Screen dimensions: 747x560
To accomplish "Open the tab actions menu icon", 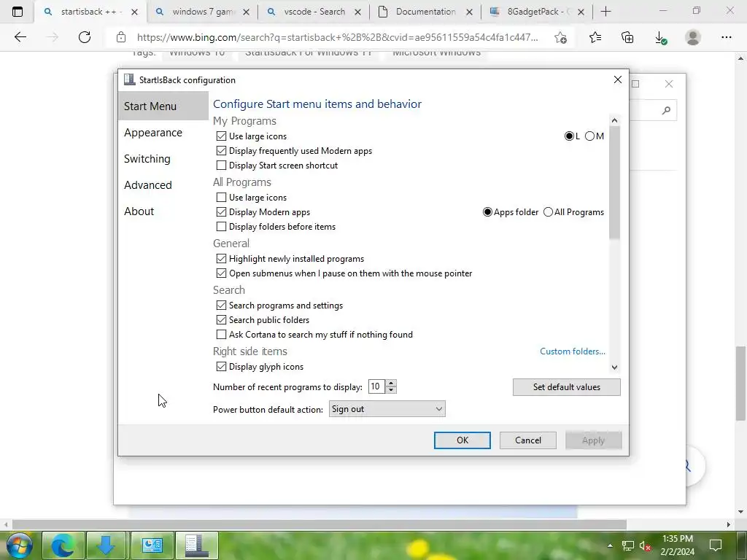I will 18,12.
